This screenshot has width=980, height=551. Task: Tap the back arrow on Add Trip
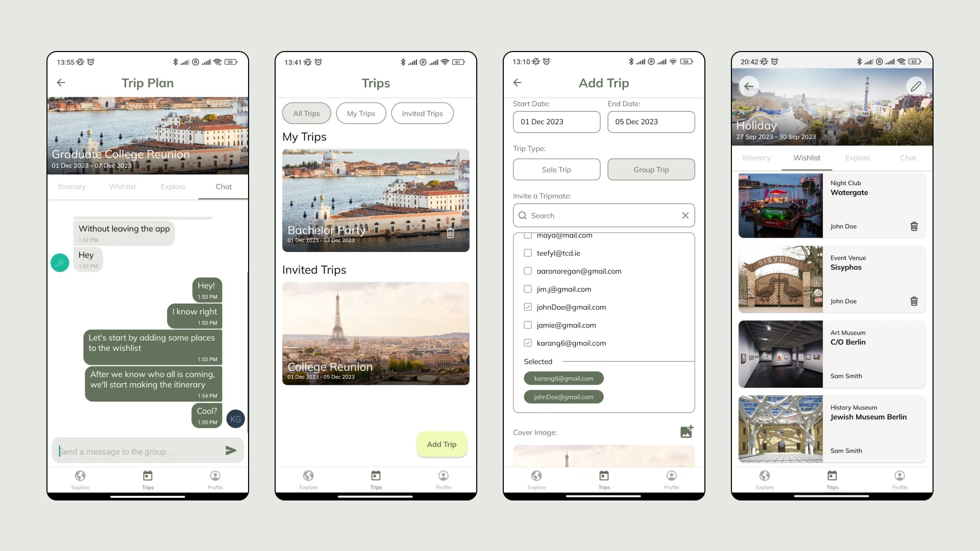[x=518, y=82]
